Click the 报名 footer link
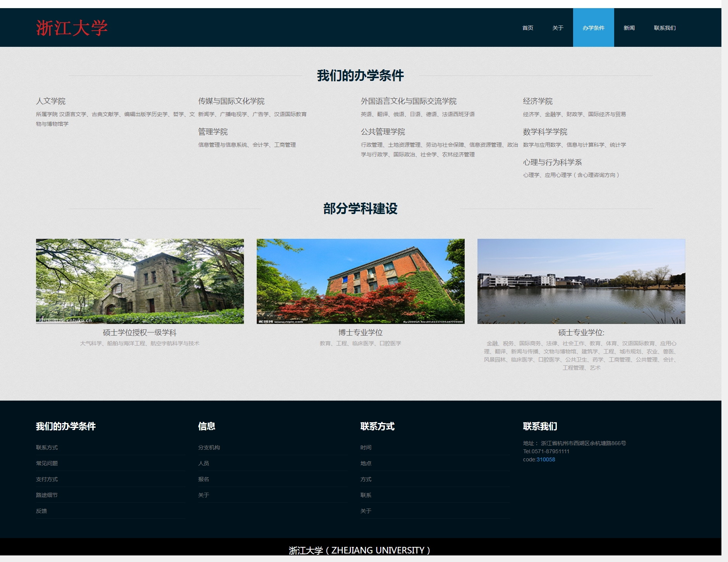 (204, 479)
